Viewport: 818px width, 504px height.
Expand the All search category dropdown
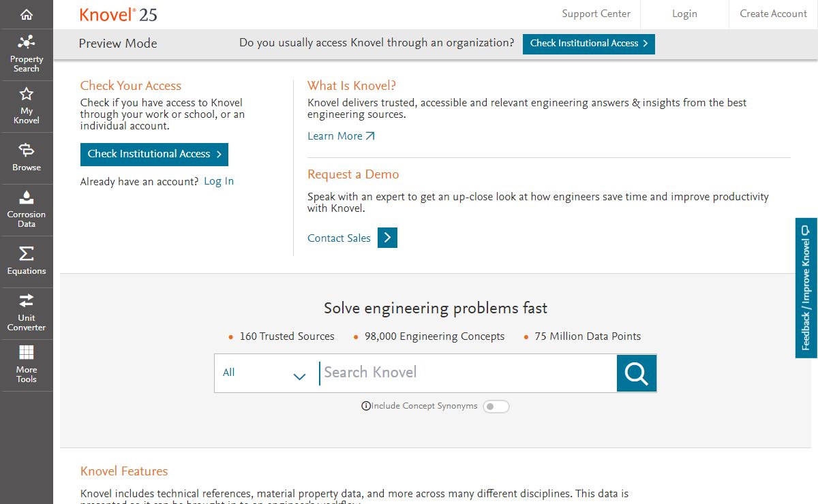point(266,373)
